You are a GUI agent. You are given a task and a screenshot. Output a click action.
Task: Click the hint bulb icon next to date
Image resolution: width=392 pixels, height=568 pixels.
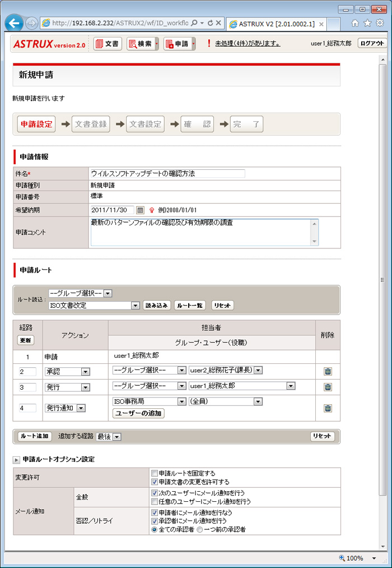[x=152, y=210]
